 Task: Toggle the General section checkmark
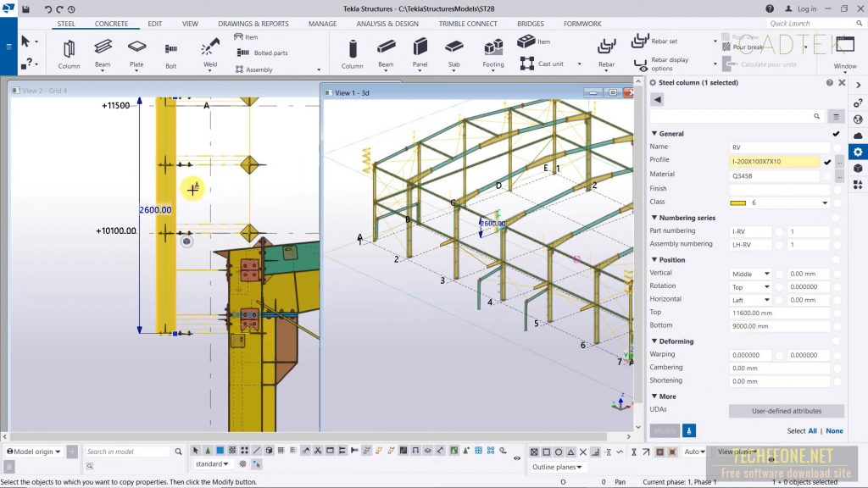[x=836, y=134]
